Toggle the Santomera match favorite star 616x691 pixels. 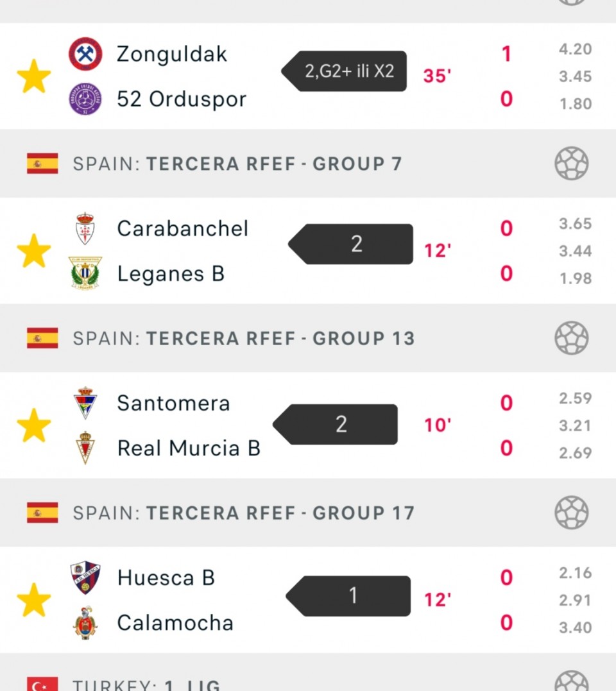pos(33,425)
